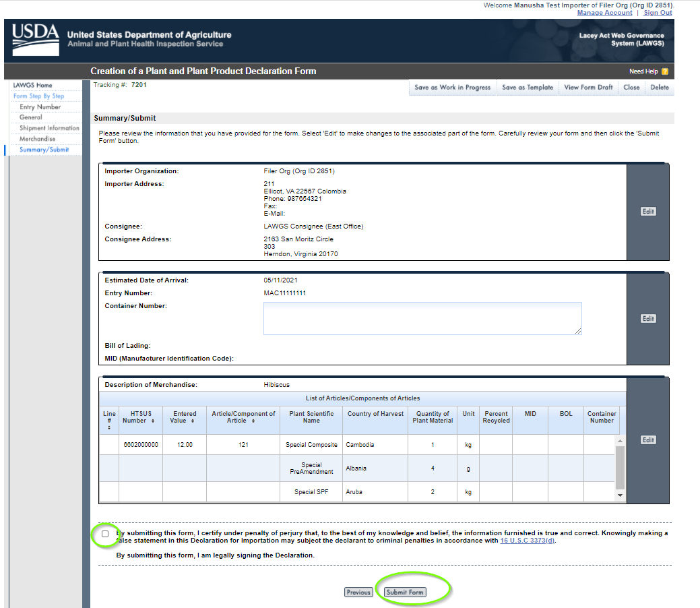This screenshot has height=608, width=700.
Task: Click the Need Help question mark icon
Action: tap(664, 71)
